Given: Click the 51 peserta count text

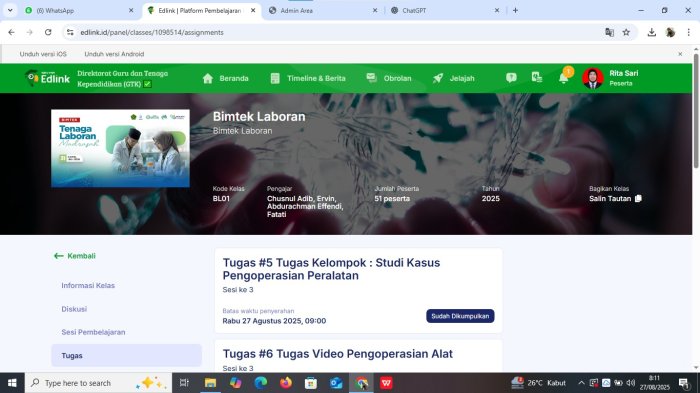Looking at the screenshot, I should 392,199.
